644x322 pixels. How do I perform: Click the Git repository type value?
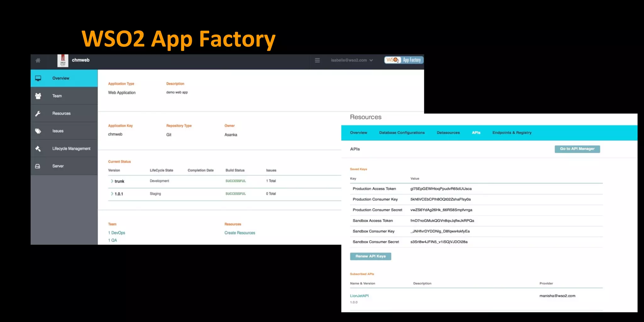click(x=169, y=135)
